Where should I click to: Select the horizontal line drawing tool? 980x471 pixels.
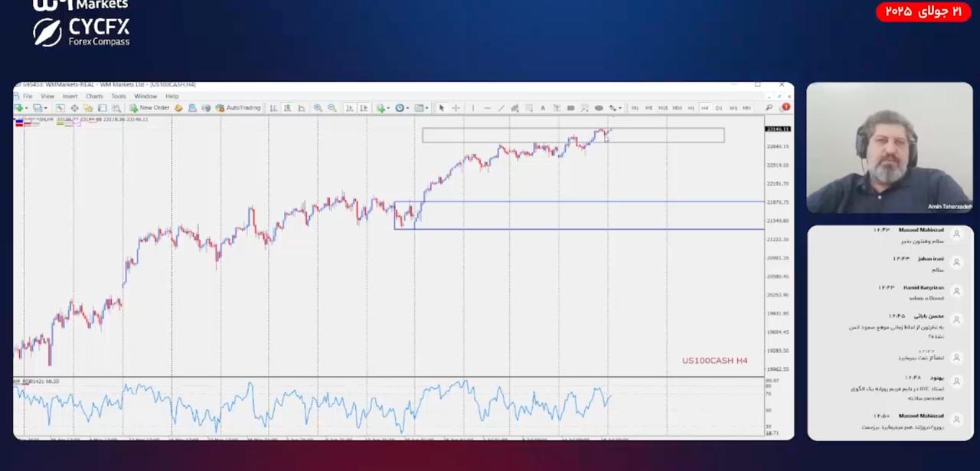point(487,108)
